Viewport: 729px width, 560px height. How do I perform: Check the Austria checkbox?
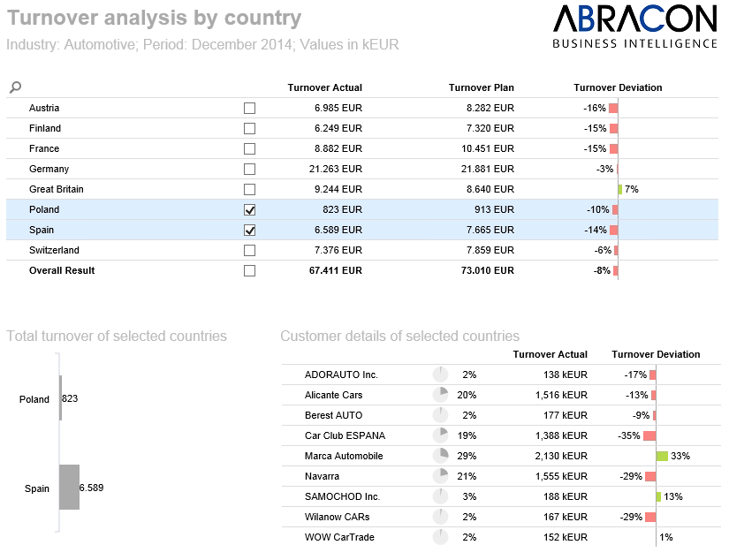(249, 108)
